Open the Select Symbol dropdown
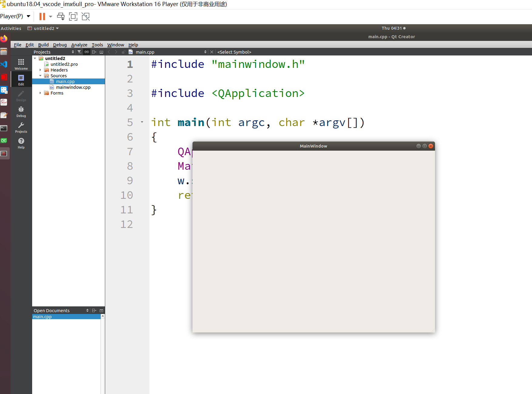The width and height of the screenshot is (532, 394). point(234,52)
